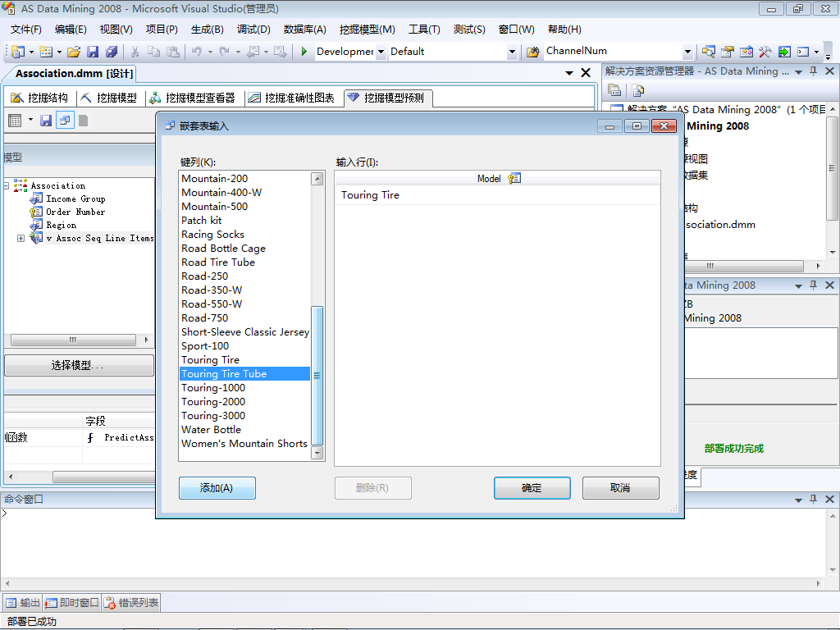Open the Toolbox wrench icon
Screen dimensions: 840x630
click(765, 52)
